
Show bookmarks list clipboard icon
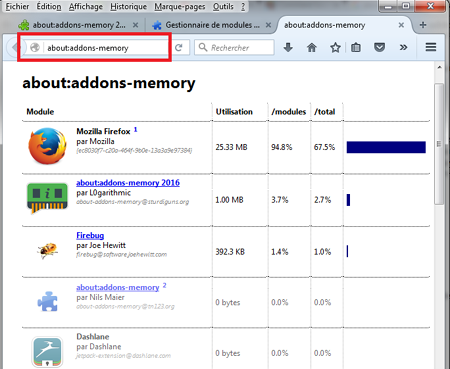coord(356,48)
